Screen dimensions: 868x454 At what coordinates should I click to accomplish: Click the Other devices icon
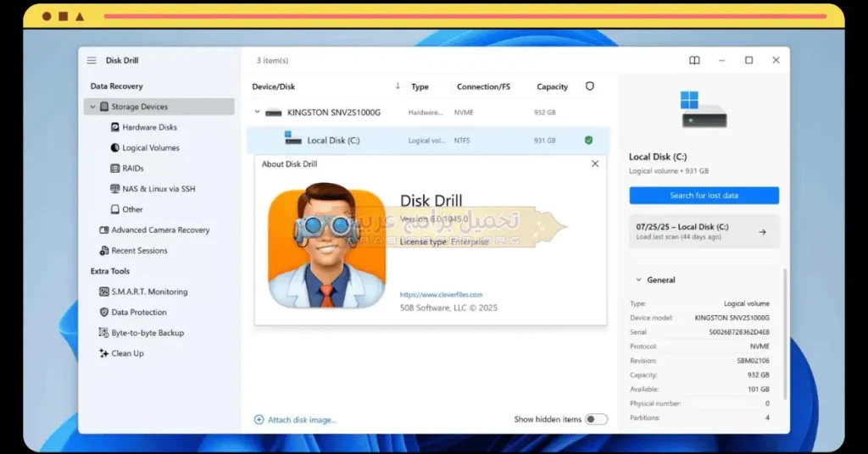pos(114,209)
